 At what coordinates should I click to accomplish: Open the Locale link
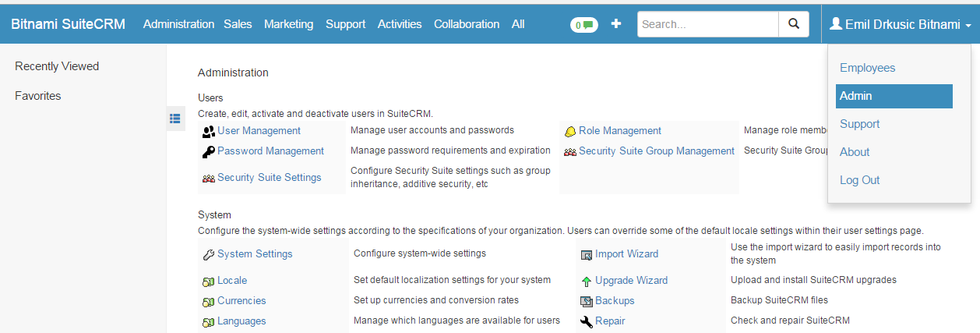(x=232, y=281)
